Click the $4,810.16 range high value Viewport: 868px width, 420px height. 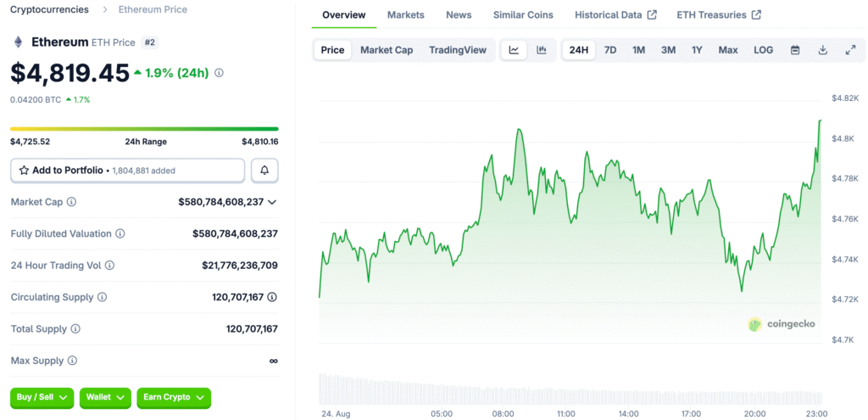259,142
